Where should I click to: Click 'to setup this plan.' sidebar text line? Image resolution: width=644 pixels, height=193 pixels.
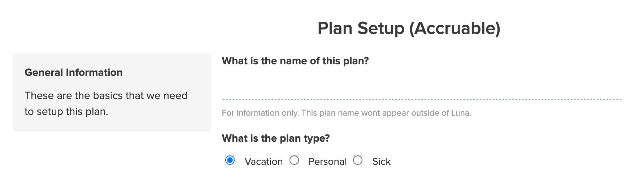[x=66, y=111]
